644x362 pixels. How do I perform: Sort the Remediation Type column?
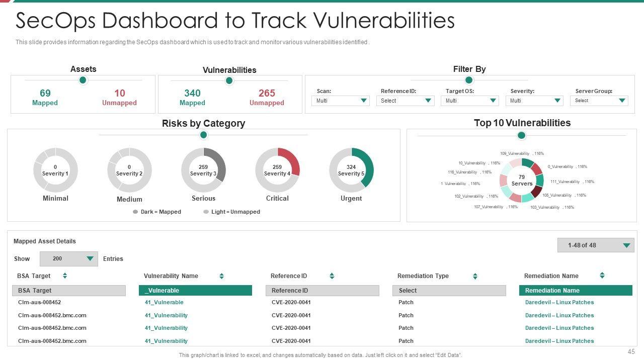[x=475, y=276]
